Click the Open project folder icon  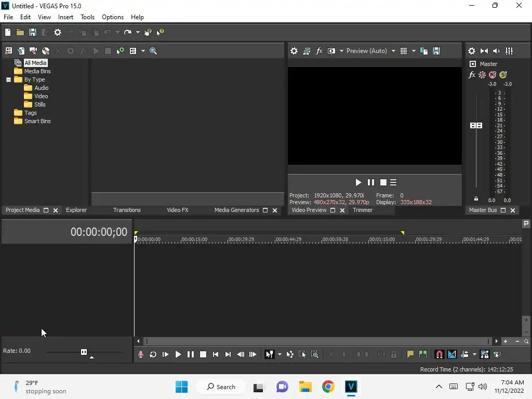coord(20,32)
